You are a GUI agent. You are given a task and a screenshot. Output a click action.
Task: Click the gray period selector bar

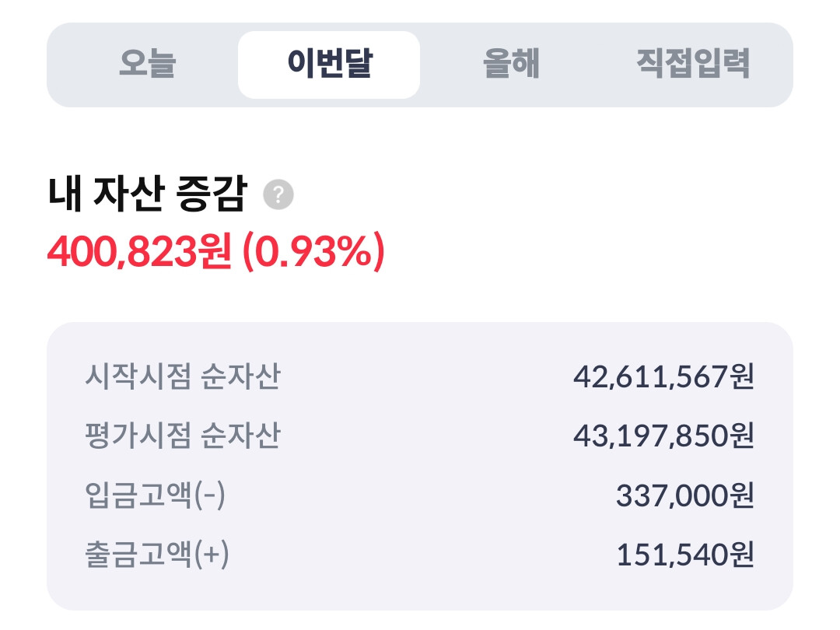[420, 65]
